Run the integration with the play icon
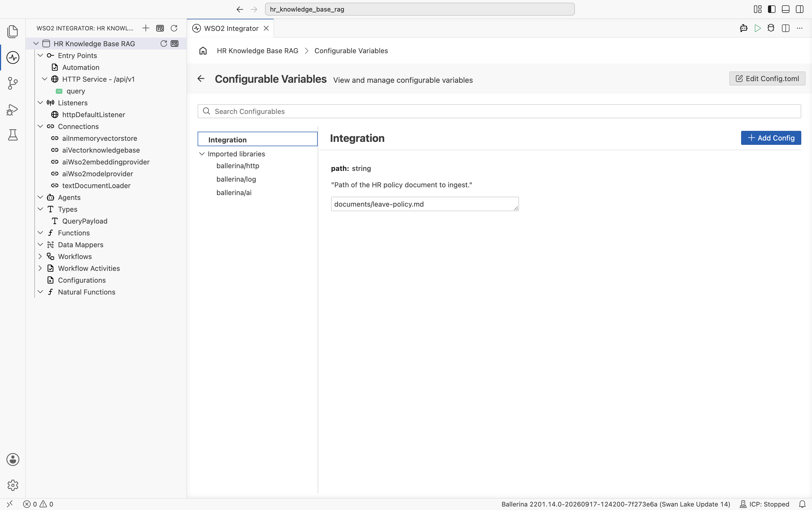This screenshot has width=812, height=510. 757,28
